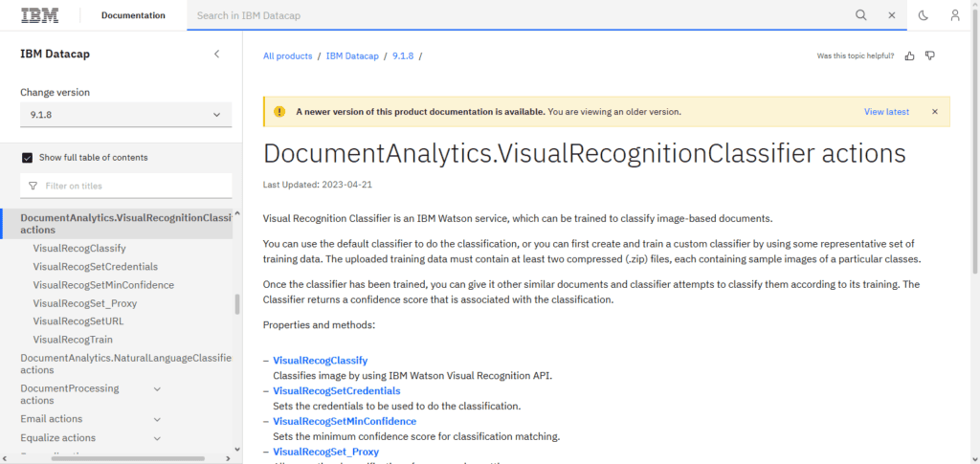
Task: Click the page title heading
Action: point(585,153)
